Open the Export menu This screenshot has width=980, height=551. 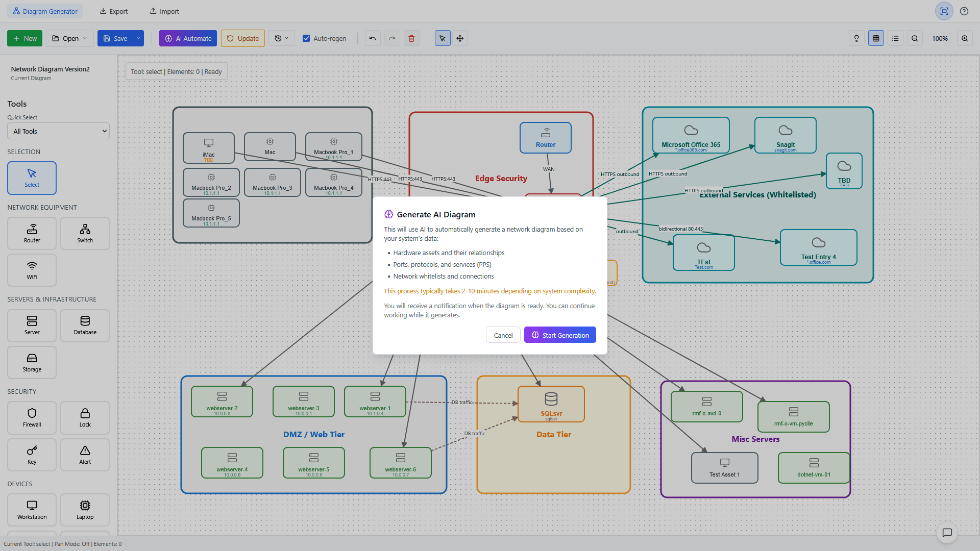tap(113, 11)
